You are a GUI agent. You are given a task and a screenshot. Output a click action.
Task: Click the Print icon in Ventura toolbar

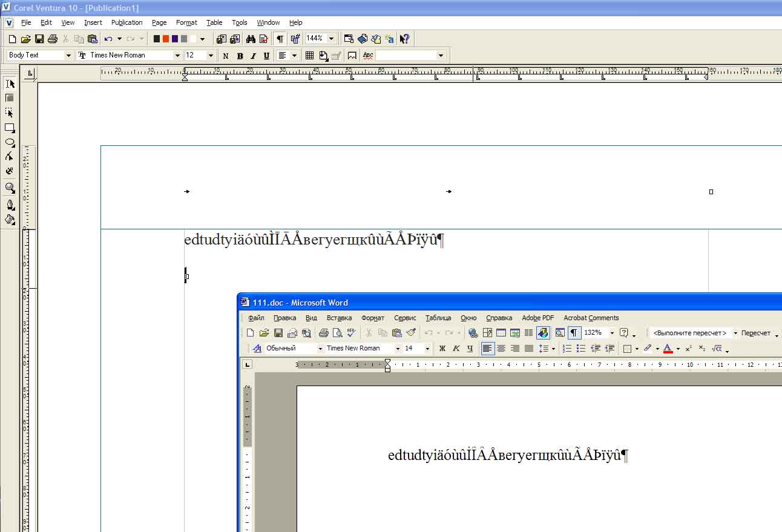(x=52, y=39)
